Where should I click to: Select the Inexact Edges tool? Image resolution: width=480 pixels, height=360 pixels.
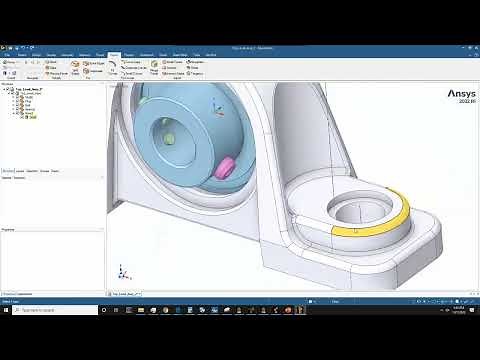[173, 73]
